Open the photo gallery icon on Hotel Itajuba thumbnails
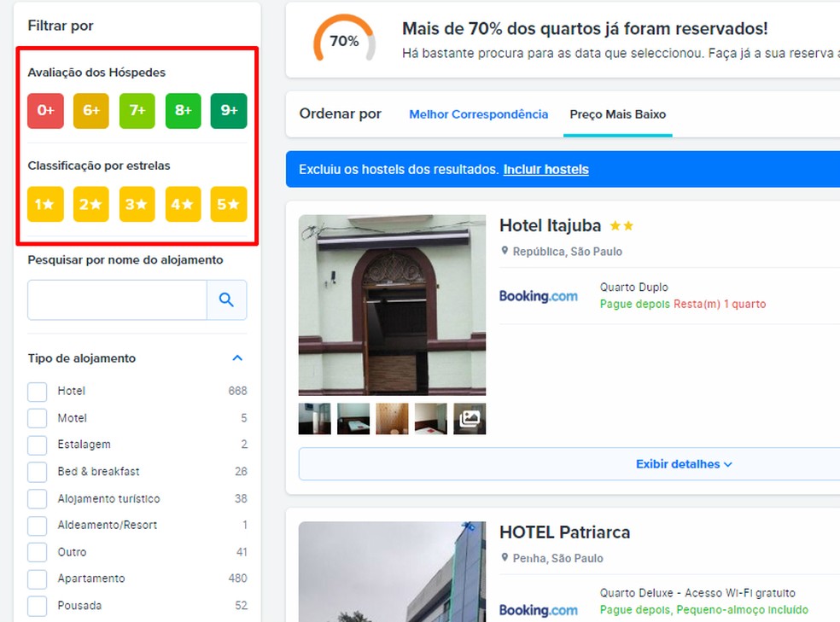This screenshot has height=622, width=840. (469, 419)
